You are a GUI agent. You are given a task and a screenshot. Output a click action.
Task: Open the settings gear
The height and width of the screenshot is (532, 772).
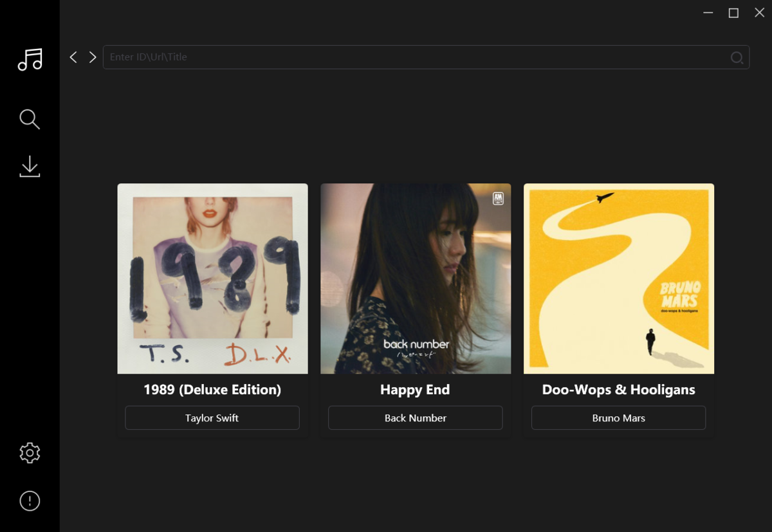click(x=30, y=452)
